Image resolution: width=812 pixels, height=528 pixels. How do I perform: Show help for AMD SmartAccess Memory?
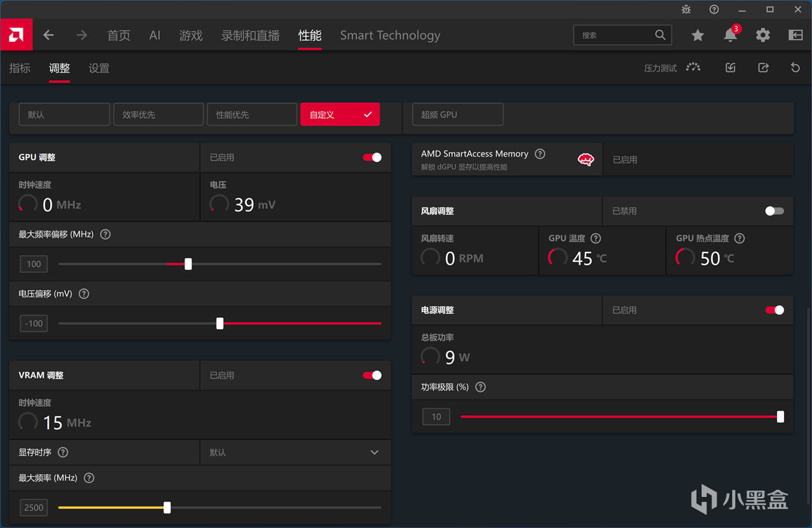(540, 154)
